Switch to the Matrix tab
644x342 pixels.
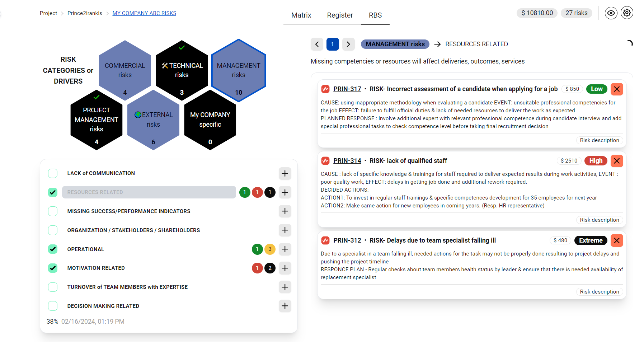301,15
